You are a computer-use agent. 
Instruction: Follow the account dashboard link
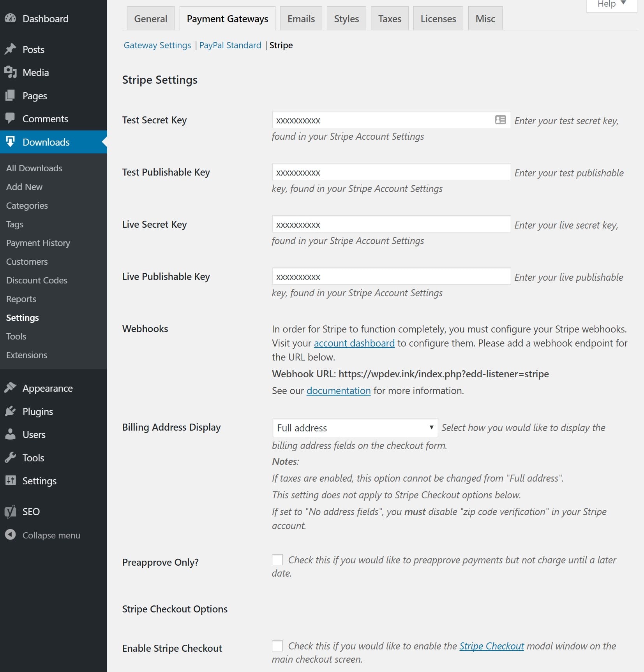point(354,343)
